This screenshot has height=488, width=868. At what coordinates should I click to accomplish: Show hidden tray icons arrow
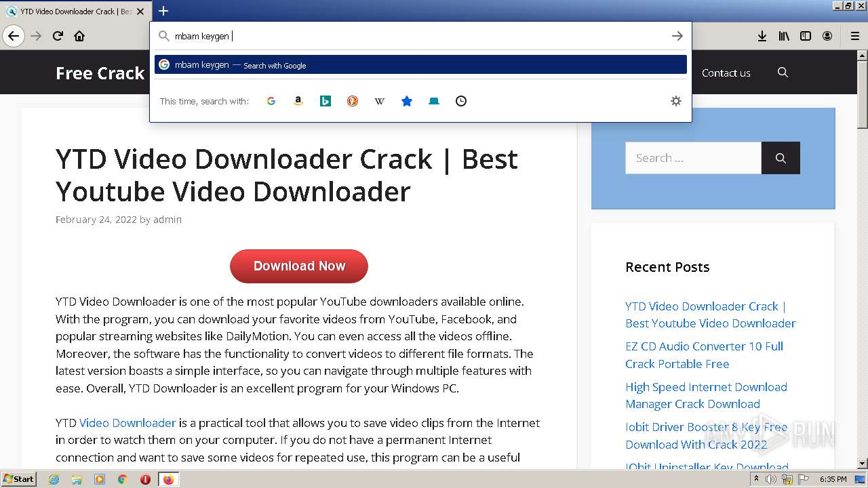pos(756,479)
